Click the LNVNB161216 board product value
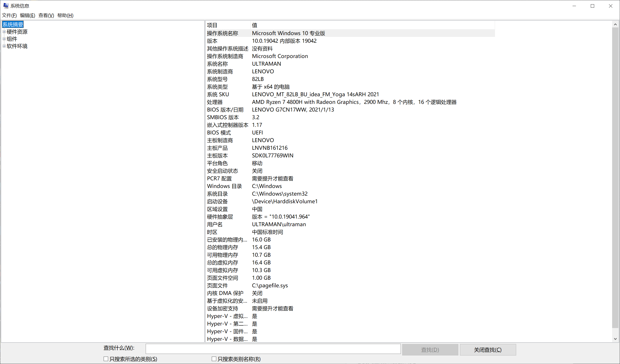The width and height of the screenshot is (620, 364). coord(270,148)
